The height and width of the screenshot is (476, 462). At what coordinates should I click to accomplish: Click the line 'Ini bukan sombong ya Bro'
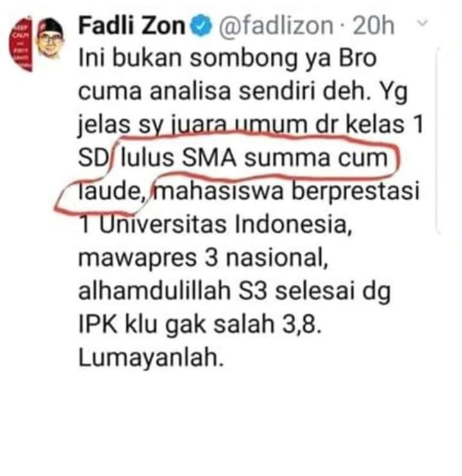click(x=227, y=59)
